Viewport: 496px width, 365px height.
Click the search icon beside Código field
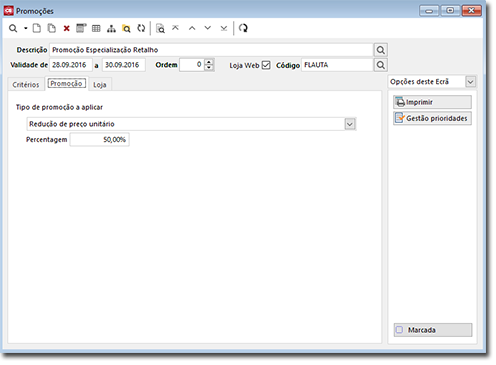click(381, 65)
